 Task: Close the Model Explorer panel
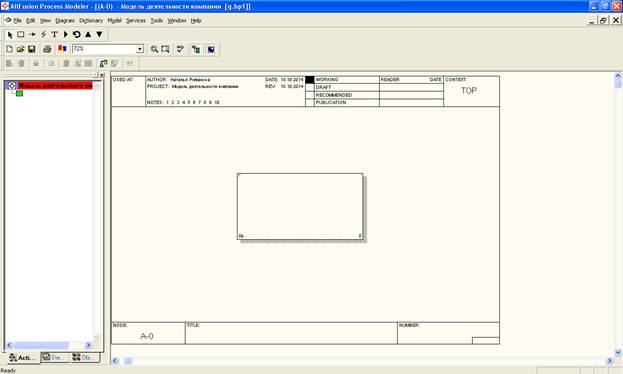tap(102, 75)
